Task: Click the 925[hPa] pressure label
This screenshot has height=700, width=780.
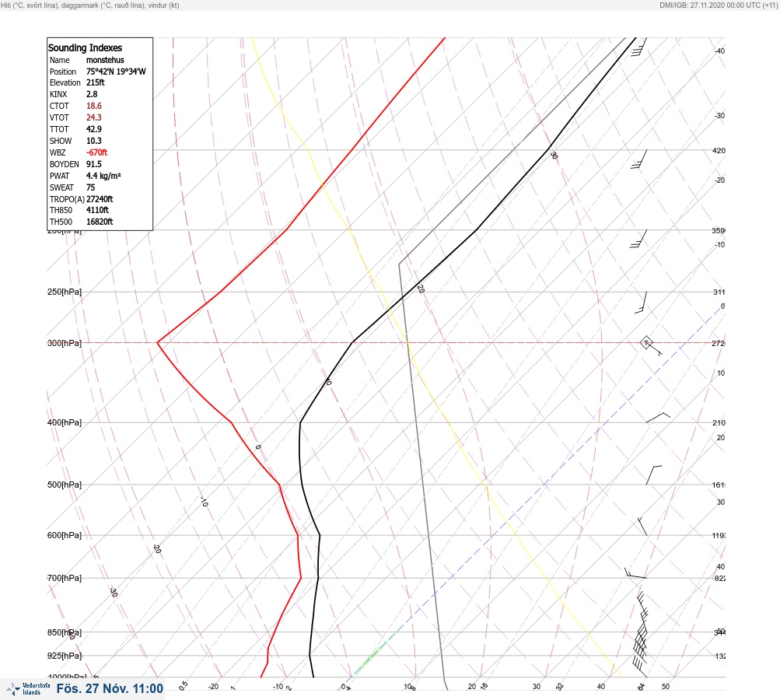Action: click(65, 656)
